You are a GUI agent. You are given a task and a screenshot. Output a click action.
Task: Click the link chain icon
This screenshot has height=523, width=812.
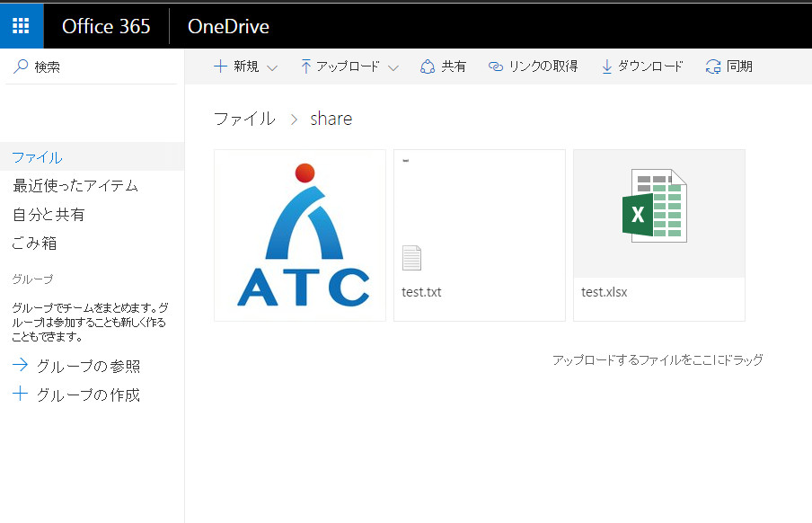click(496, 66)
